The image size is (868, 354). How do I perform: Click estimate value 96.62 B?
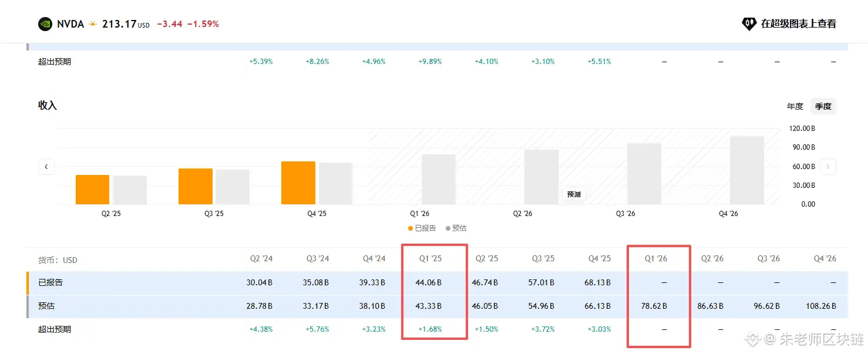click(x=766, y=306)
